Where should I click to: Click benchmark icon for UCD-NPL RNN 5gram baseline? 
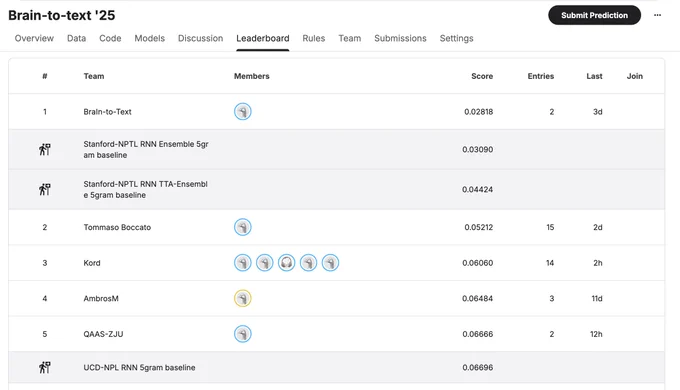[x=45, y=367]
